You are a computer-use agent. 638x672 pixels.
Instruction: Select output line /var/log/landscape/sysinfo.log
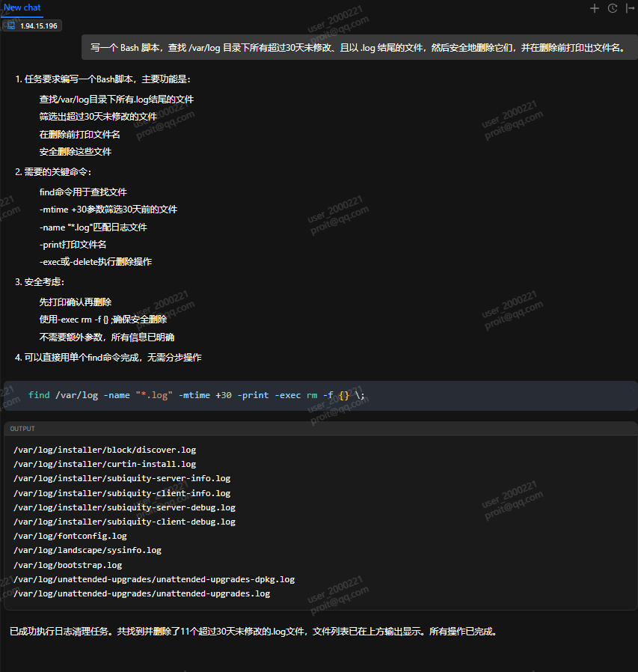coord(88,550)
